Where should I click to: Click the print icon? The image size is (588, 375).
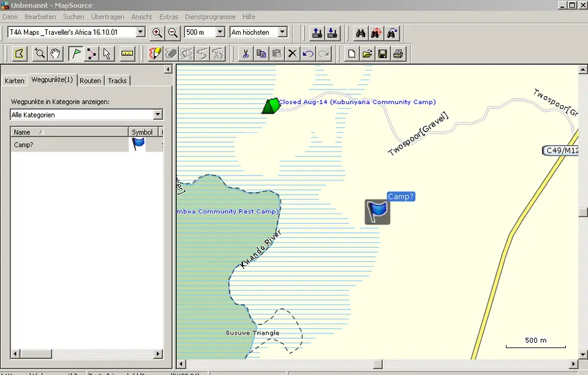[398, 54]
